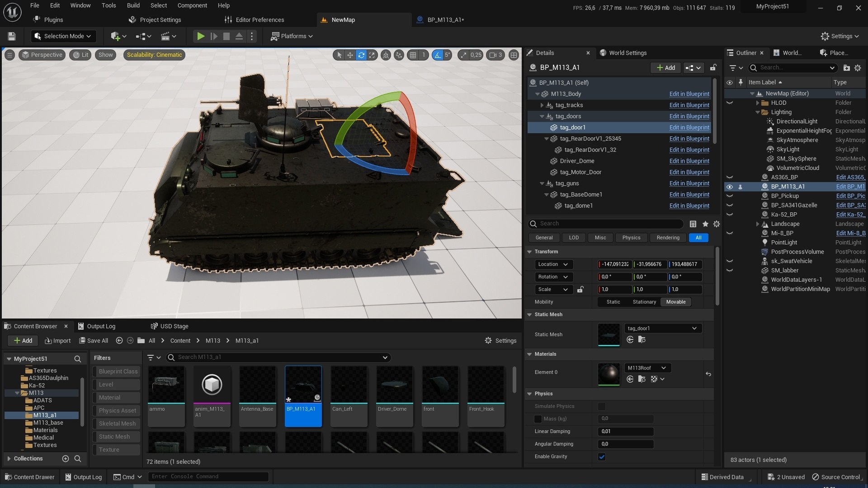Click the Stop simulation button

click(x=226, y=36)
